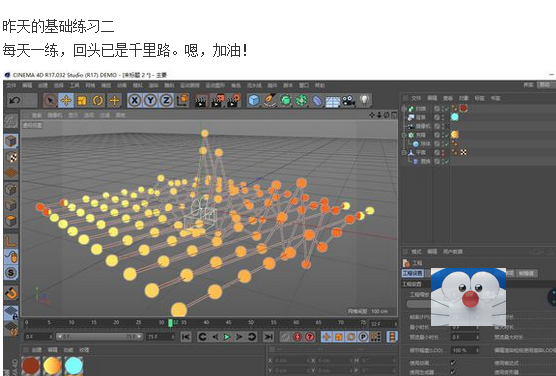The height and width of the screenshot is (376, 556).
Task: Open the 渲染 menu in main menu bar
Action: click(x=153, y=85)
